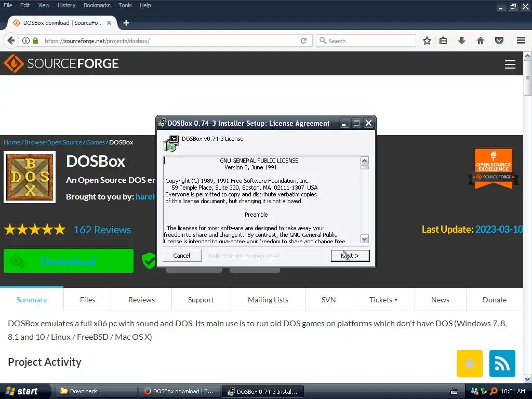The width and height of the screenshot is (532, 399).
Task: Click inside the license text area
Action: [x=262, y=200]
